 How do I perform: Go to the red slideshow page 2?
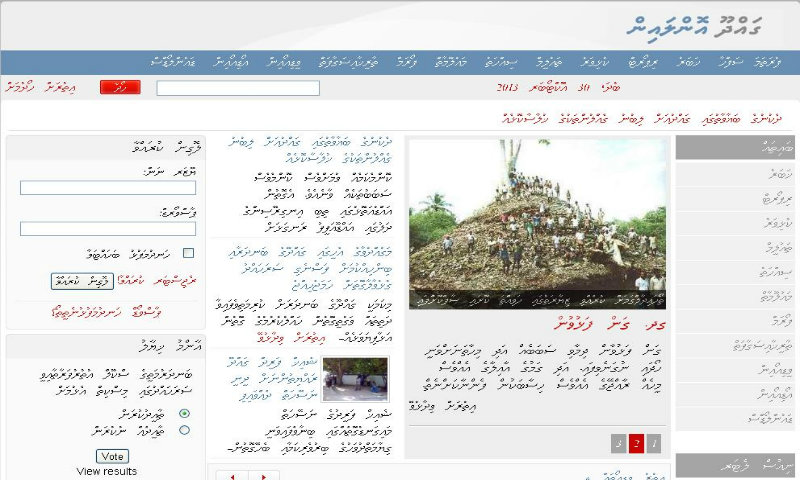[x=636, y=444]
